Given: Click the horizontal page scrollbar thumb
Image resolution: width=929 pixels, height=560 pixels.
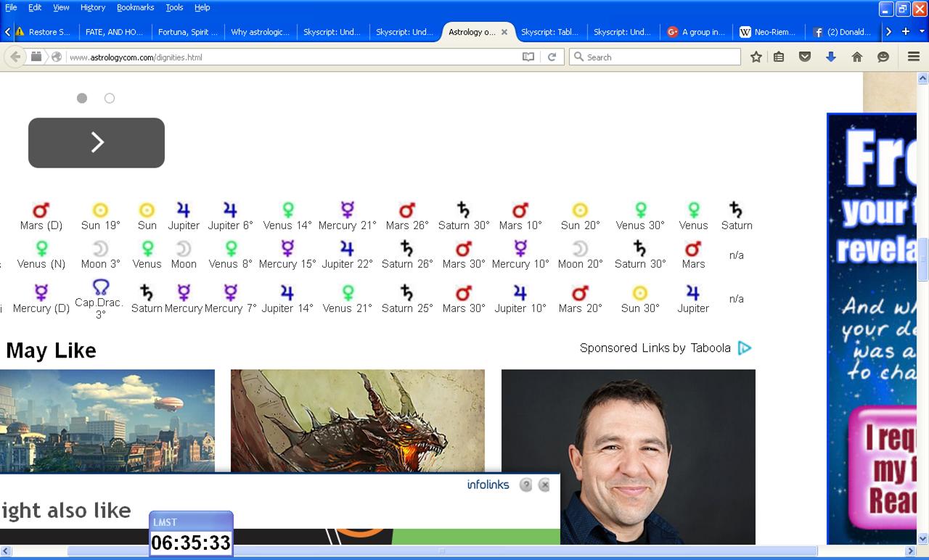Looking at the screenshot, I should click(x=443, y=551).
